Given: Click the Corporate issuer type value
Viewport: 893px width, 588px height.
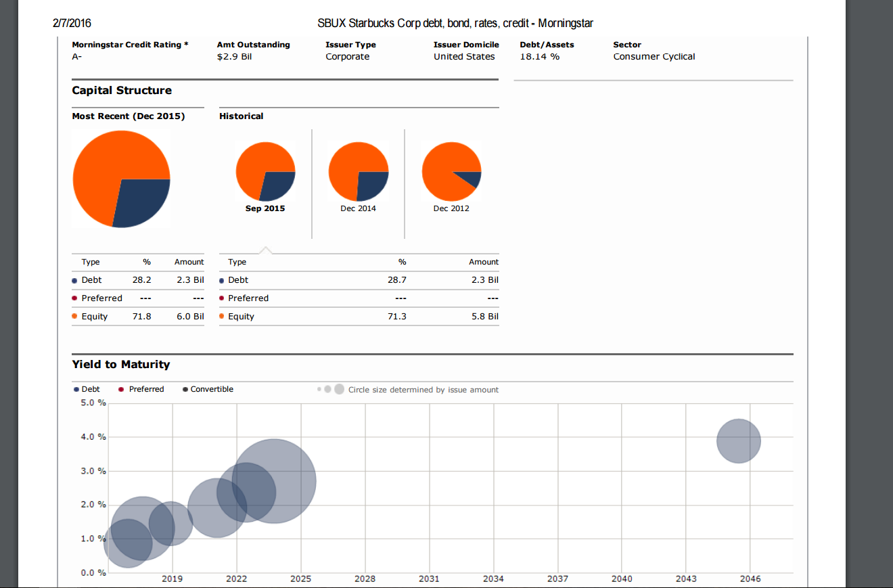Looking at the screenshot, I should point(348,57).
